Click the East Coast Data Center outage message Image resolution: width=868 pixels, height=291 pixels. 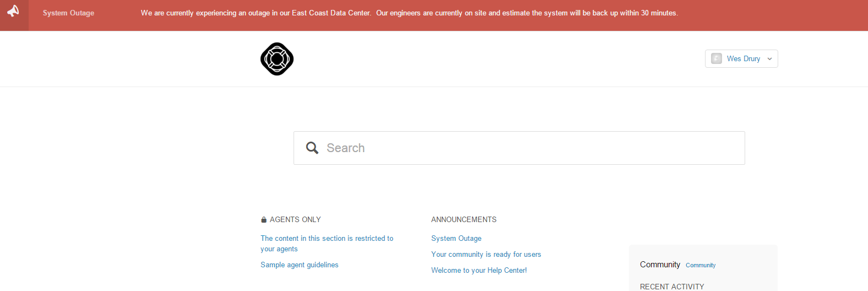[x=409, y=13]
